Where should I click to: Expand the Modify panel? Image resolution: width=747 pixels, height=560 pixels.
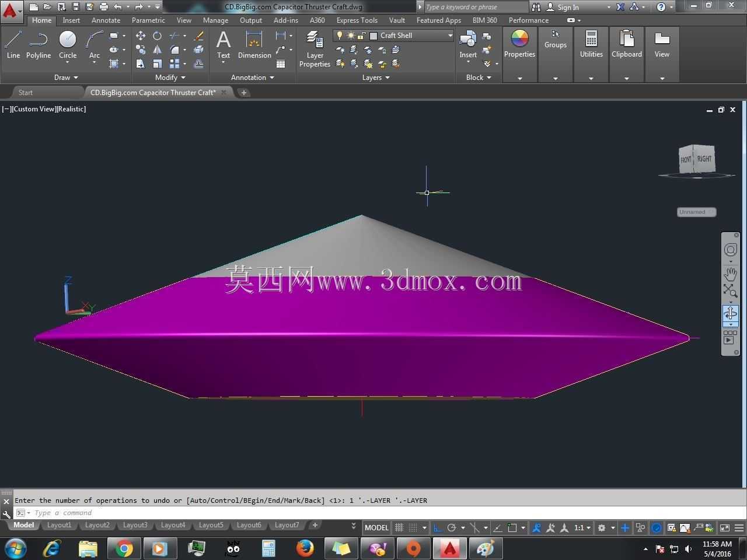point(170,78)
